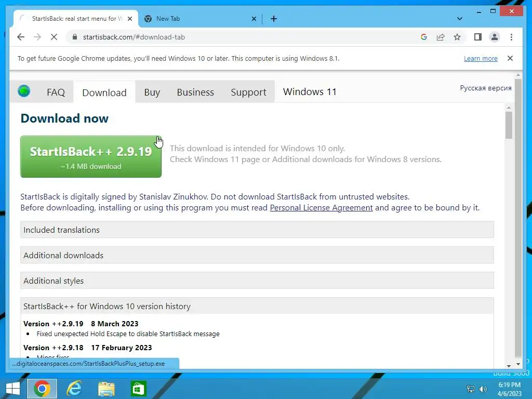The image size is (532, 399).
Task: Click the Download now heading
Action: (x=64, y=118)
